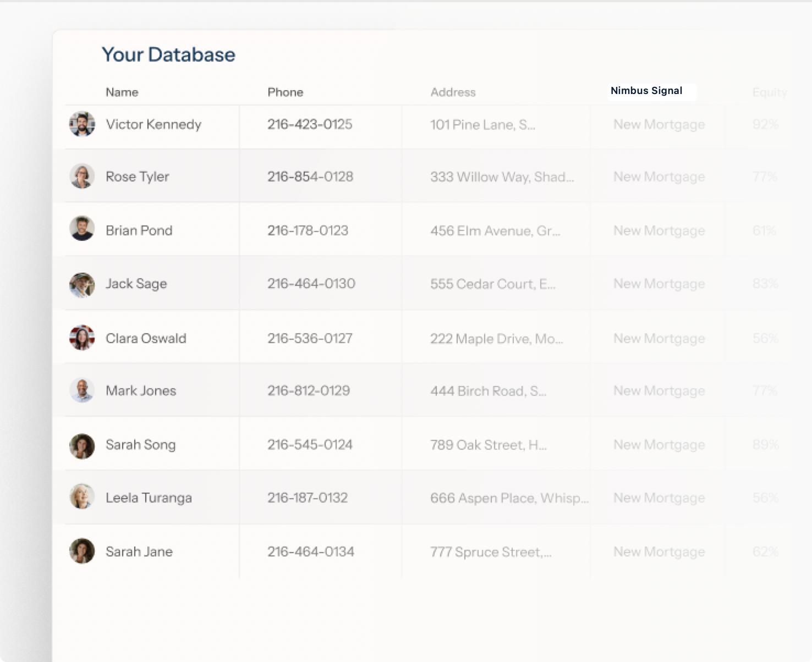Click phone number 216-536-0127
The width and height of the screenshot is (812, 662).
point(310,338)
